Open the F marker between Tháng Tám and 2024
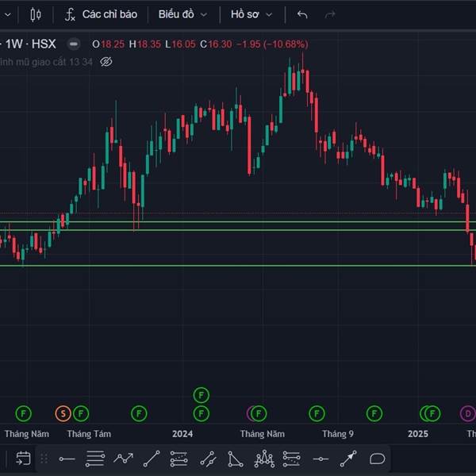 pos(139,413)
